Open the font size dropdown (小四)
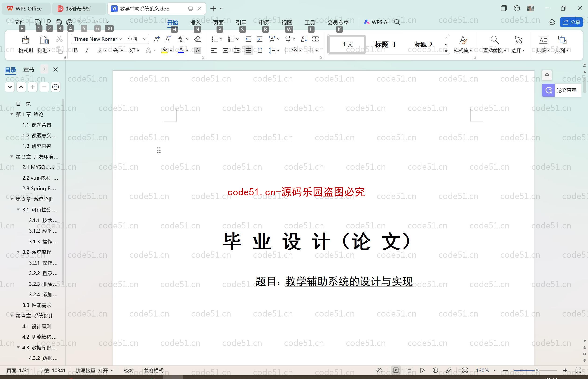 tap(145, 39)
